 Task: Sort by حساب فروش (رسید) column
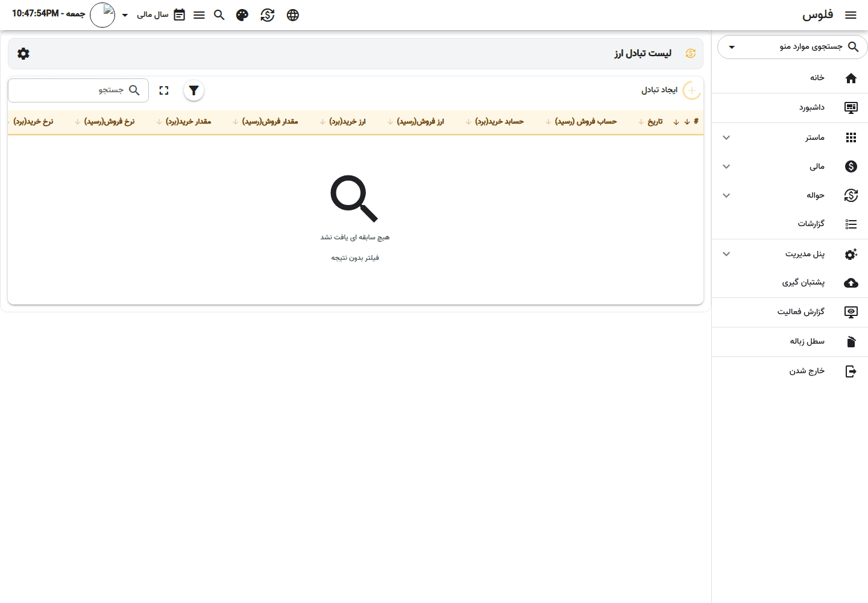[586, 122]
